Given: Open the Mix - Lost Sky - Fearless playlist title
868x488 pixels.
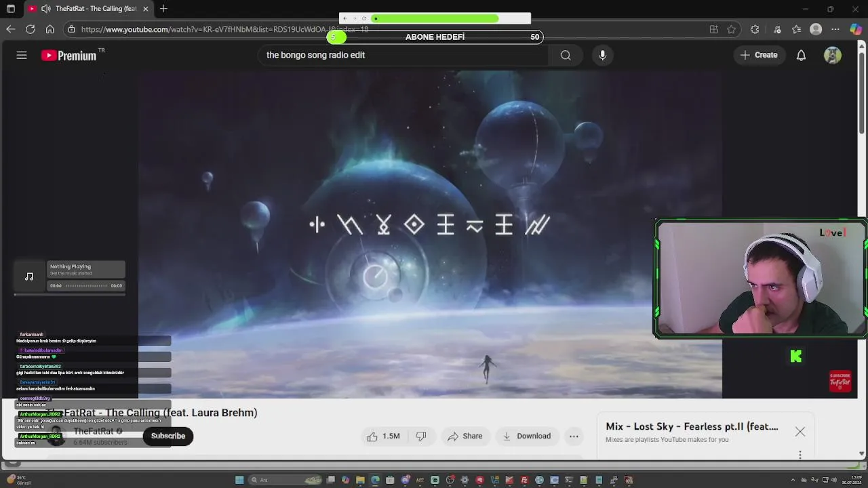Looking at the screenshot, I should tap(692, 426).
